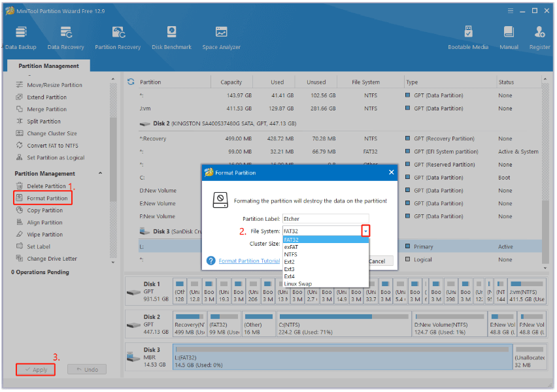Select NTFS in file system list
This screenshot has width=557, height=392.
(x=326, y=254)
